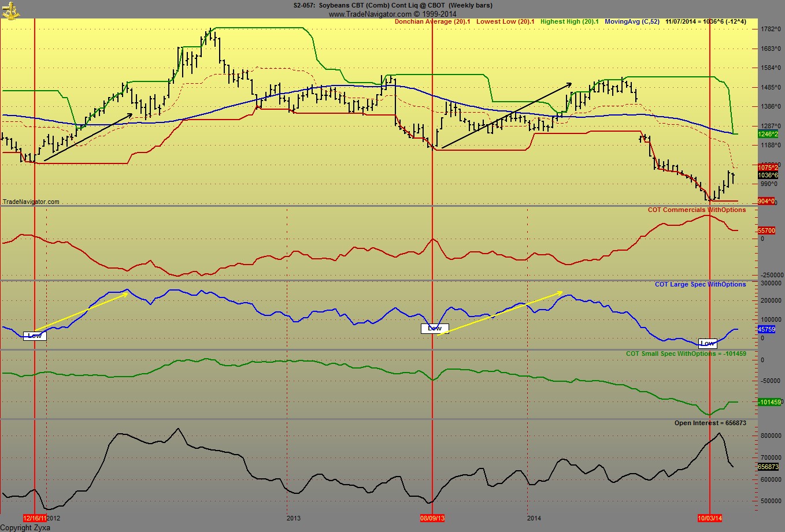Viewport: 785px width, 532px height.
Task: Click the 1287^0 price axis label
Action: pyautogui.click(x=769, y=126)
